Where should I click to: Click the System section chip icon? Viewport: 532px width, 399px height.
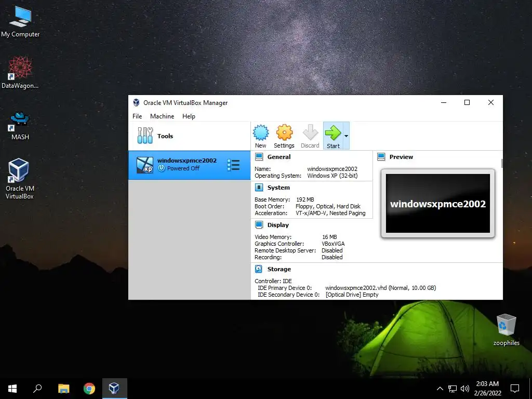(259, 188)
